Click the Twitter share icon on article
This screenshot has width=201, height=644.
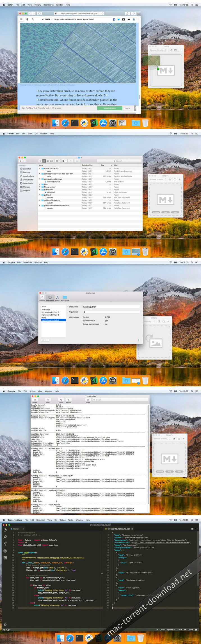[119, 19]
